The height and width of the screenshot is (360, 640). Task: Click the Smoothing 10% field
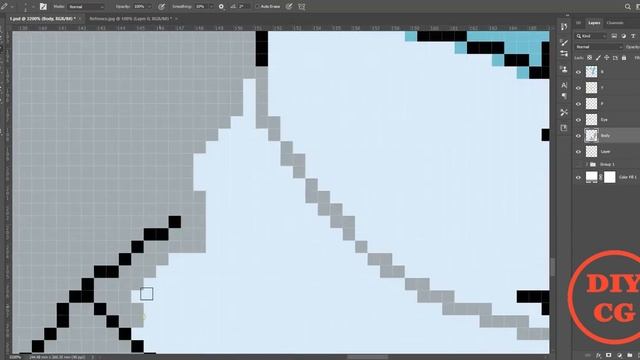200,7
